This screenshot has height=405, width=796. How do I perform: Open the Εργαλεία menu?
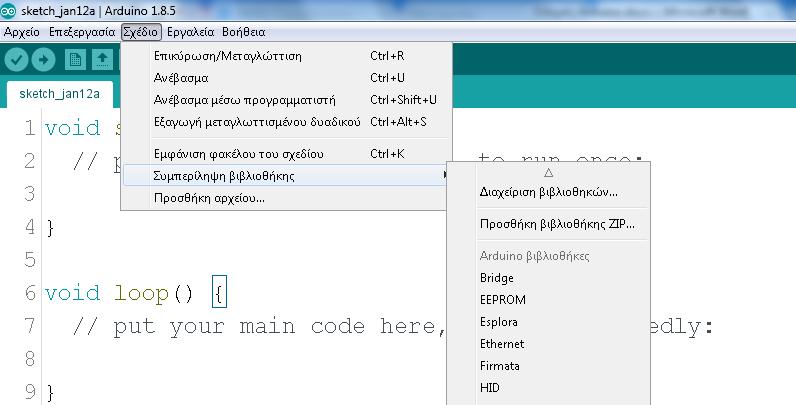coord(190,32)
